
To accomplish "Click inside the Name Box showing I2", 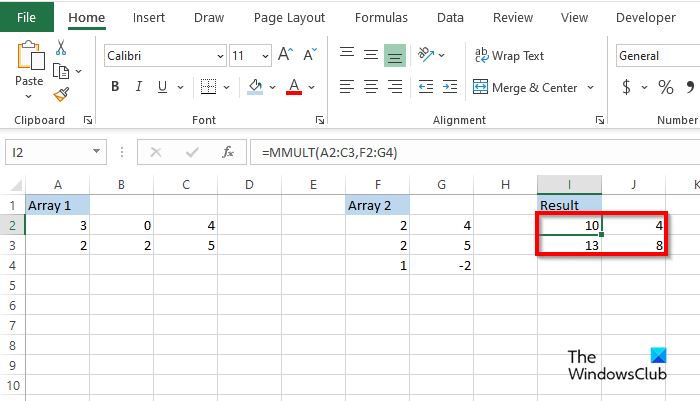I will [47, 152].
